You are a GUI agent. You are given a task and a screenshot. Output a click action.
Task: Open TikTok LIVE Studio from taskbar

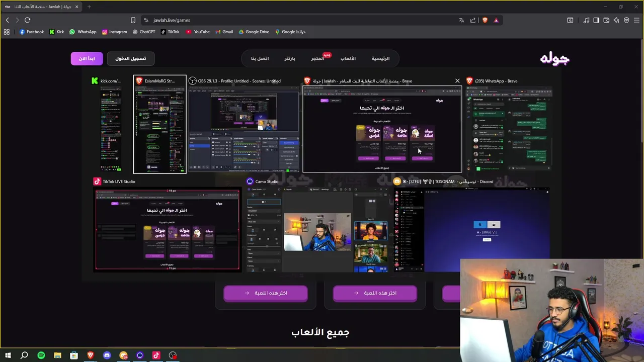[x=156, y=355]
